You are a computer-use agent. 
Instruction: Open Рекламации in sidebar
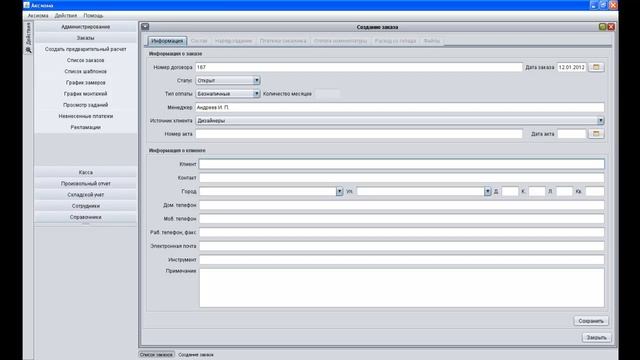click(x=86, y=127)
